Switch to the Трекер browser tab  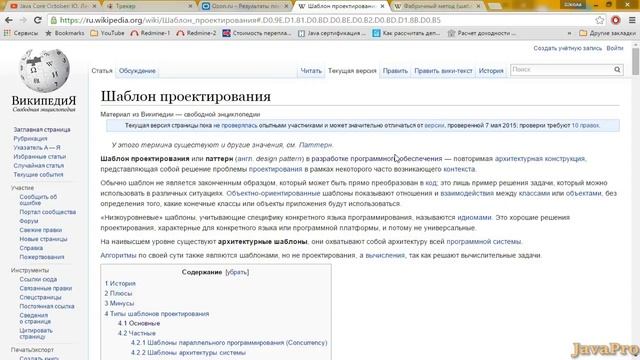tap(149, 6)
